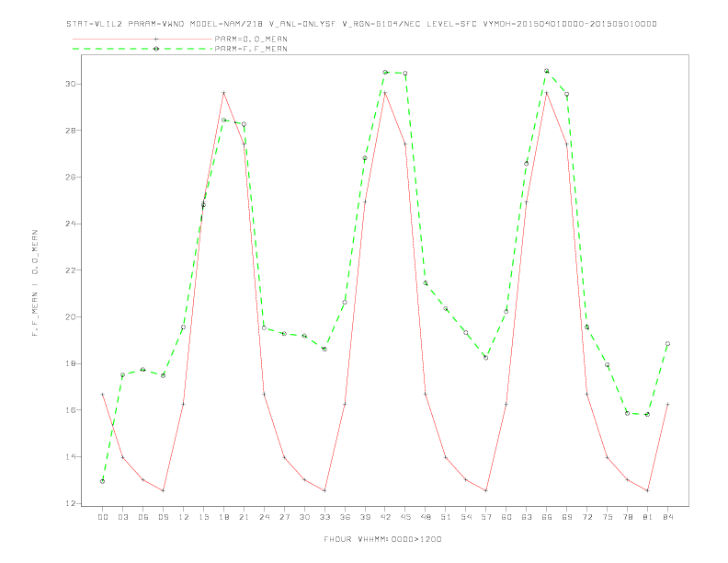
Task: Click the 21 forecast hour x-axis label
Action: click(244, 517)
